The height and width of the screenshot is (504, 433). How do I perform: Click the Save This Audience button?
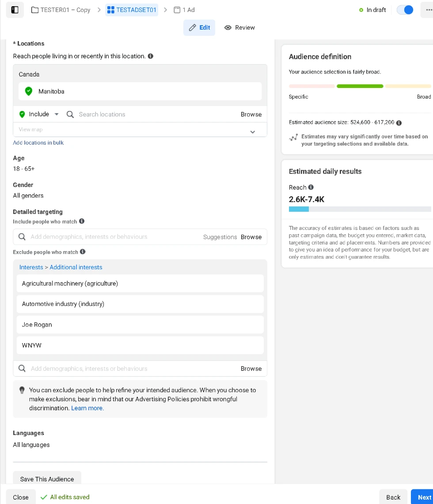coord(47,479)
